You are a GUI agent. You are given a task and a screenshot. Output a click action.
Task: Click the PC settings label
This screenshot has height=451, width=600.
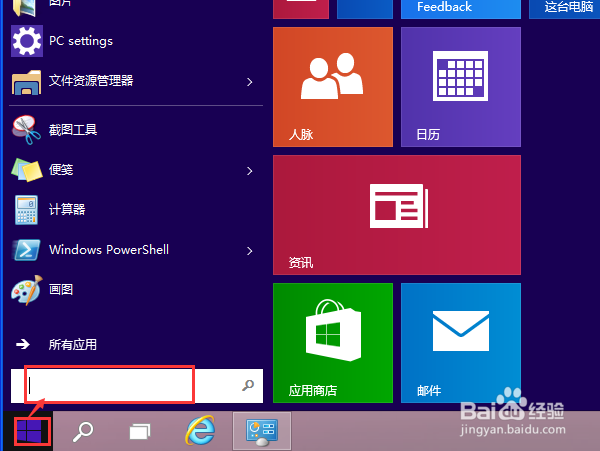click(x=81, y=41)
